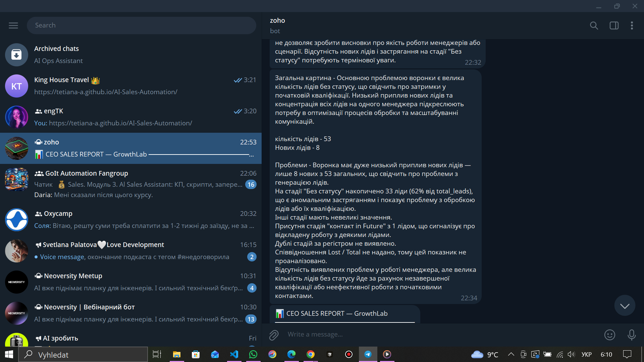644x362 pixels.
Task: Click the Voice message label in Svetlana chat
Action: pos(62,257)
